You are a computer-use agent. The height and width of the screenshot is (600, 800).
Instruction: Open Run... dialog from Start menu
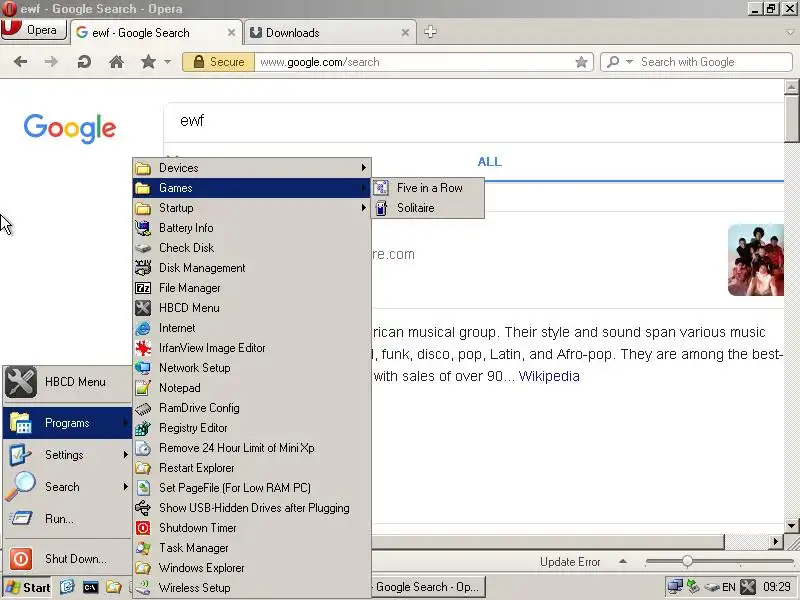(67, 519)
